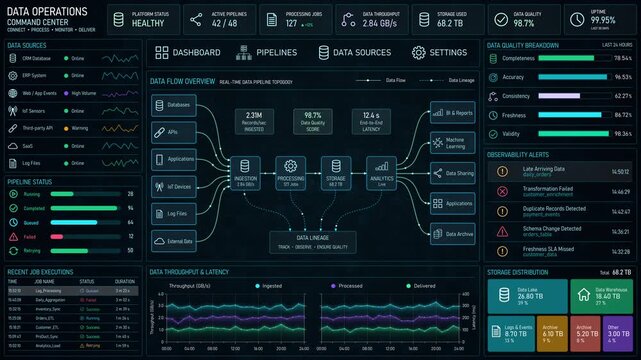Click the Active Pipelines share icon

196,20
